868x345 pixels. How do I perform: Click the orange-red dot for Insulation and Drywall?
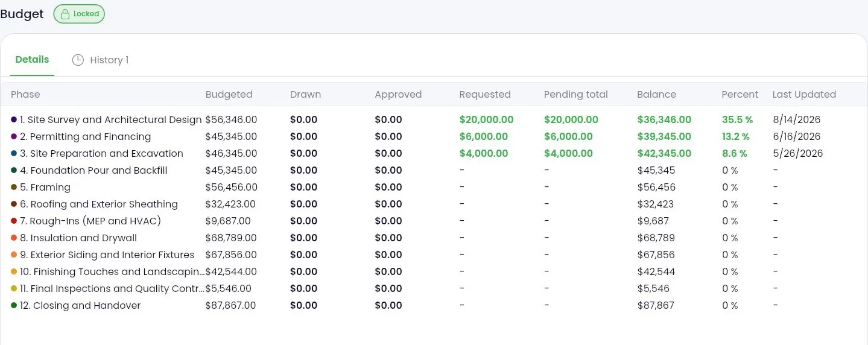(14, 238)
